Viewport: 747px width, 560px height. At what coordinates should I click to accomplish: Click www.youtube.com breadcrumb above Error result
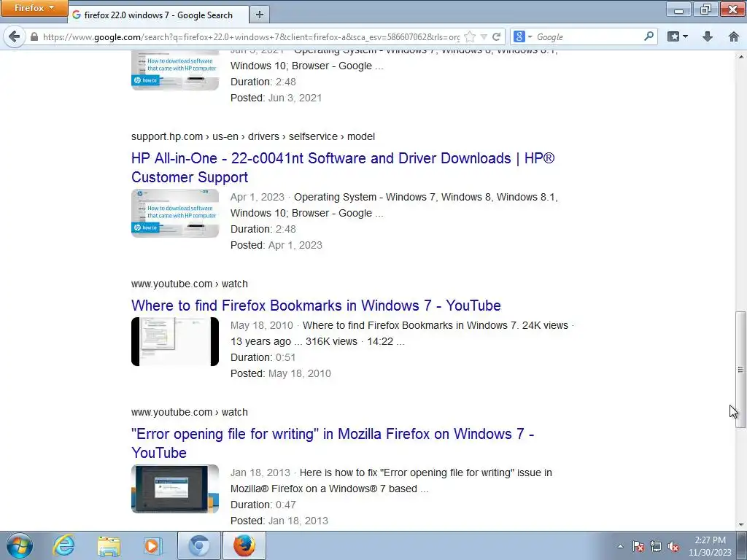click(x=190, y=413)
